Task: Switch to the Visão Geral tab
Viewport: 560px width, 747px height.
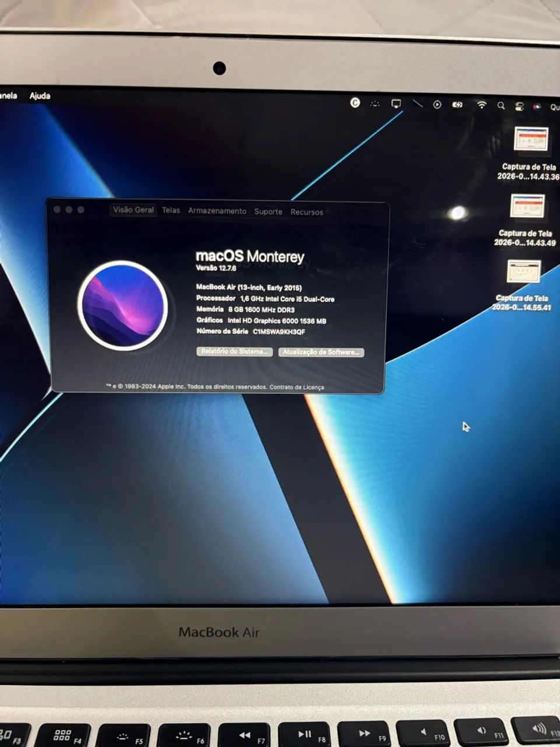Action: (x=134, y=210)
